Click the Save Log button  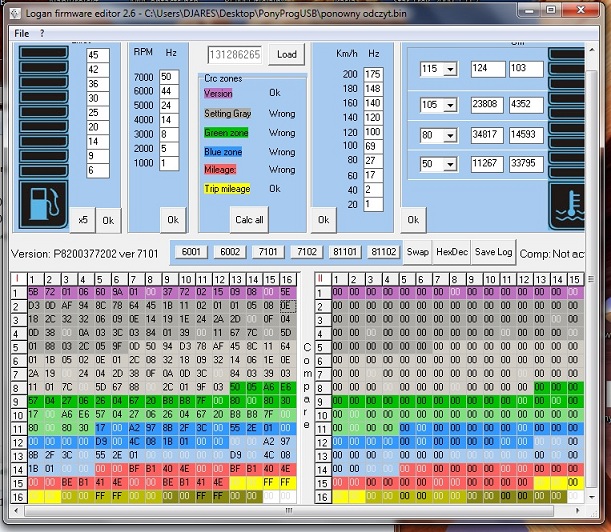click(494, 252)
